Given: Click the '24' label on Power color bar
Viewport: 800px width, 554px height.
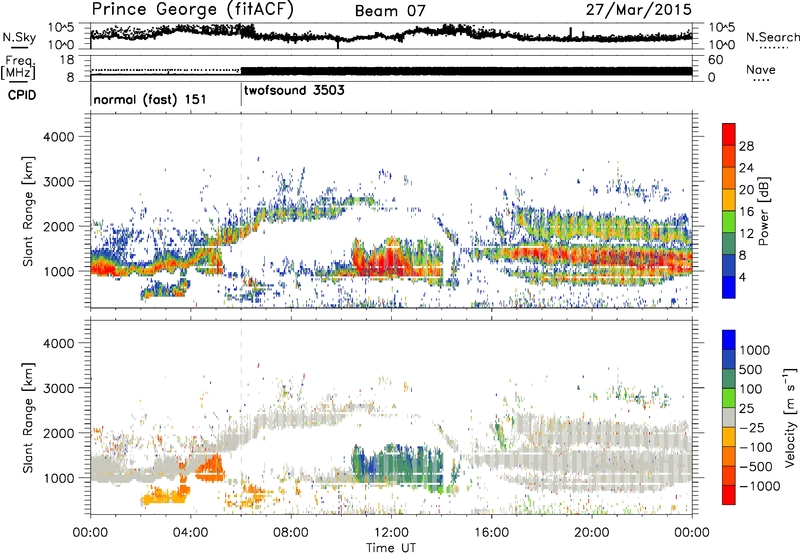Looking at the screenshot, I should click(746, 168).
